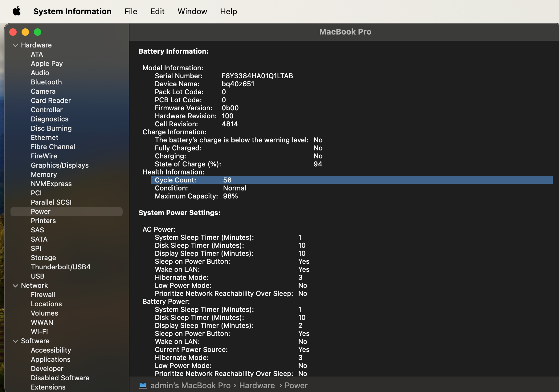
Task: Select Bluetooth in the sidebar
Action: pyautogui.click(x=46, y=82)
